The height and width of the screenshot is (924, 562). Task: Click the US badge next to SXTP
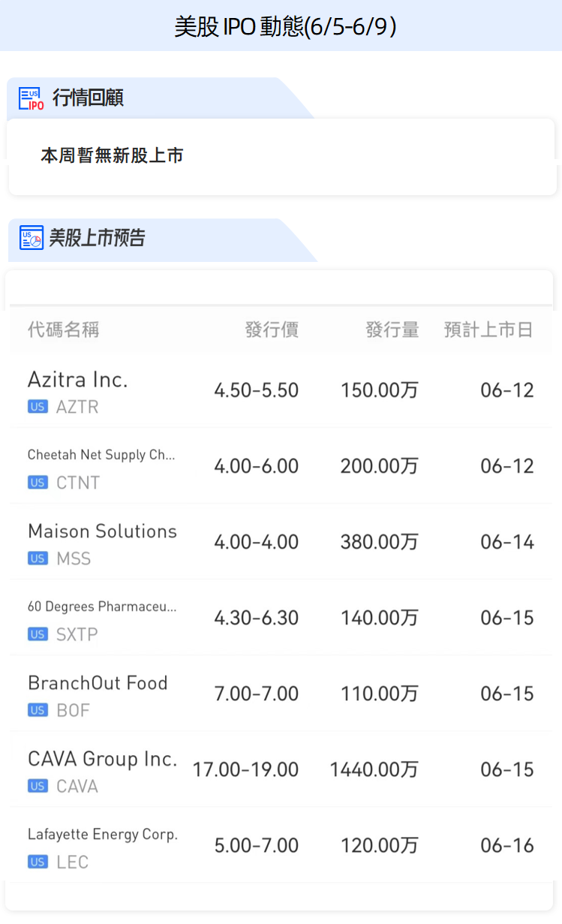pos(38,634)
